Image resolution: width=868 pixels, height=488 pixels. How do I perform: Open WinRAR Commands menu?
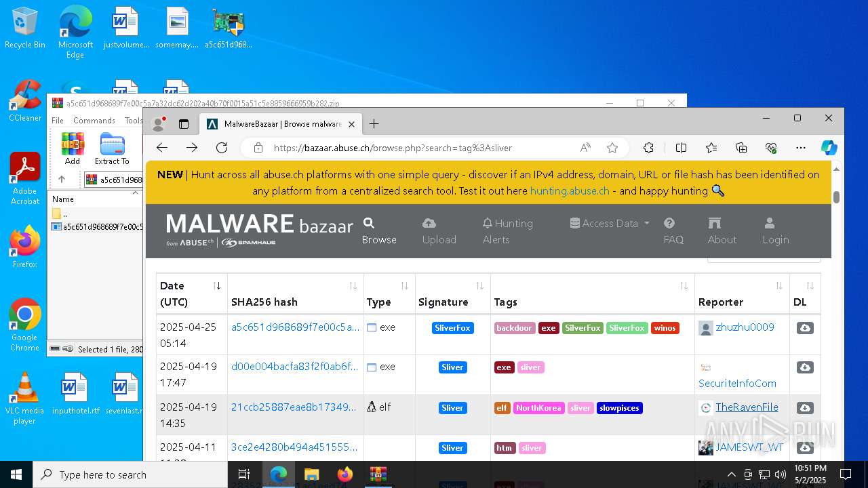(94, 120)
